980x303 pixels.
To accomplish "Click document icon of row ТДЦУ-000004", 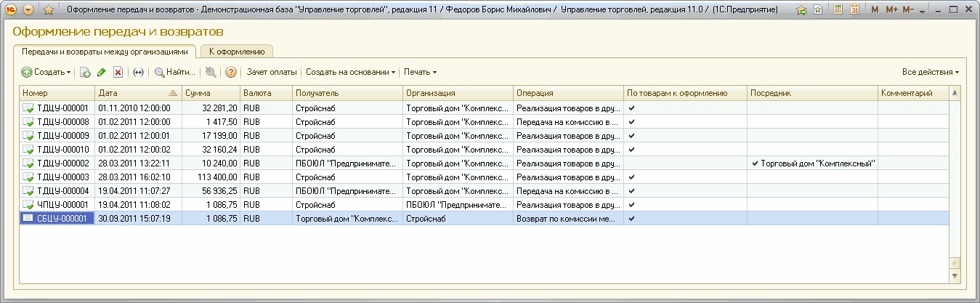I will (28, 190).
